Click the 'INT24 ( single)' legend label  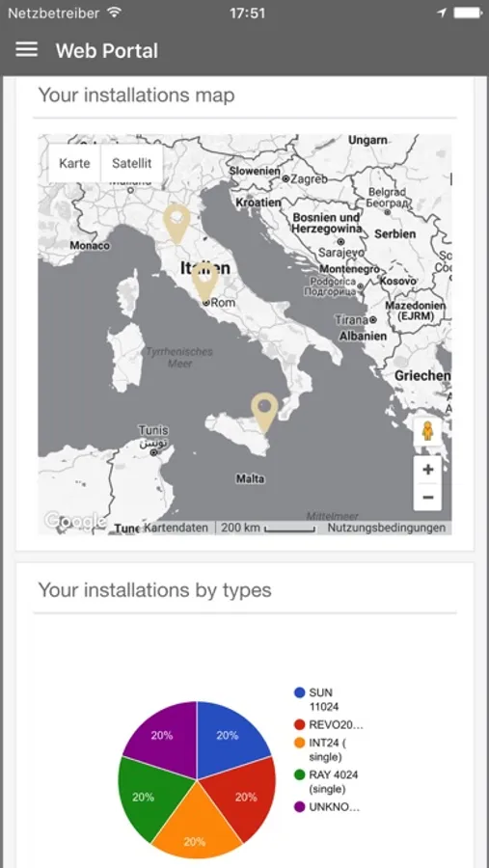[328, 749]
